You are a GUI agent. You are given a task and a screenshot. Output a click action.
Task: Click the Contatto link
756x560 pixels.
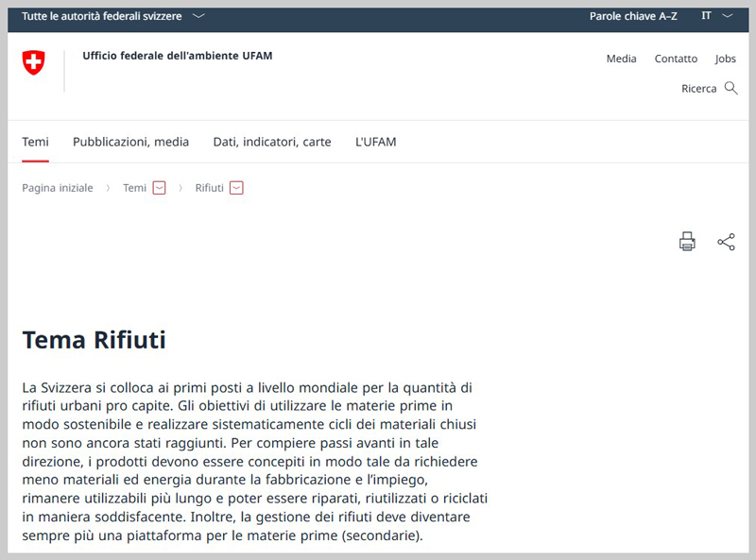click(x=676, y=59)
